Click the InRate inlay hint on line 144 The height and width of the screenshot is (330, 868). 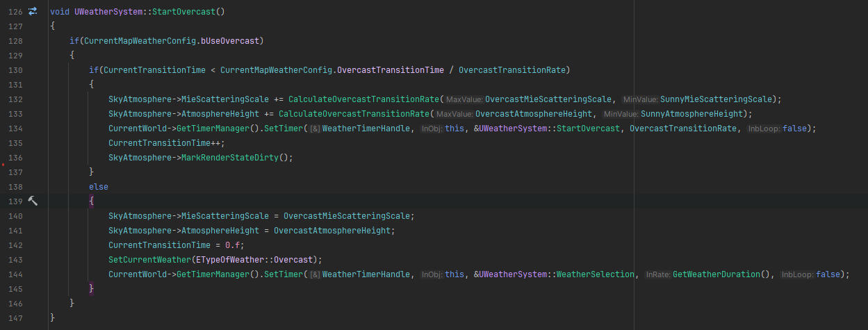point(657,274)
